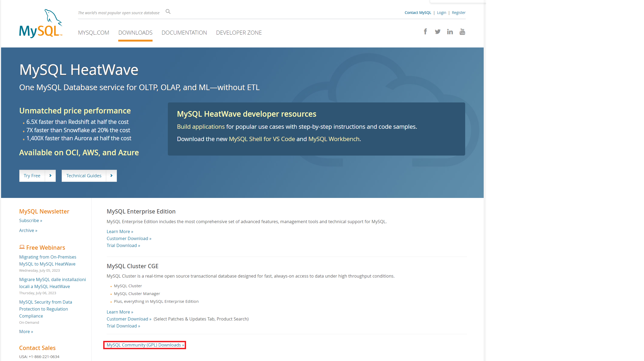The height and width of the screenshot is (361, 644).
Task: Open MySQL Community (GPL) Downloads link
Action: pyautogui.click(x=145, y=345)
